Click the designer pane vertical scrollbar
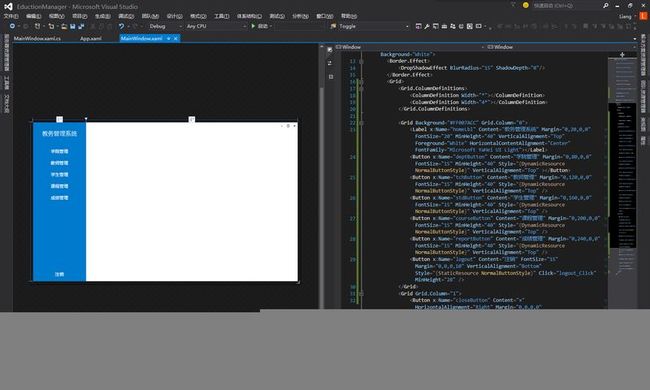The height and width of the screenshot is (390, 650). tap(321, 178)
